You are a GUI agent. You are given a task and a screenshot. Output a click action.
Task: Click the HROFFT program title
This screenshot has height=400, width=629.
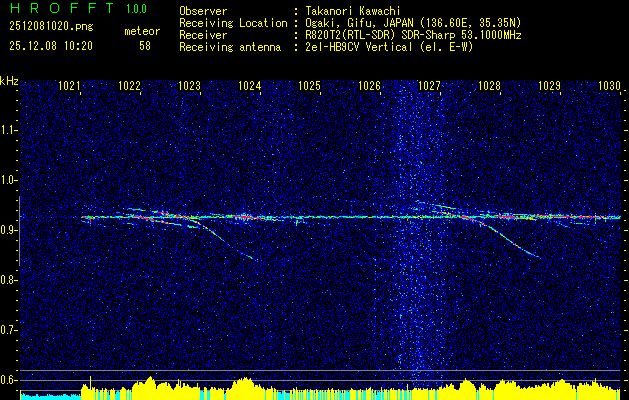62,8
